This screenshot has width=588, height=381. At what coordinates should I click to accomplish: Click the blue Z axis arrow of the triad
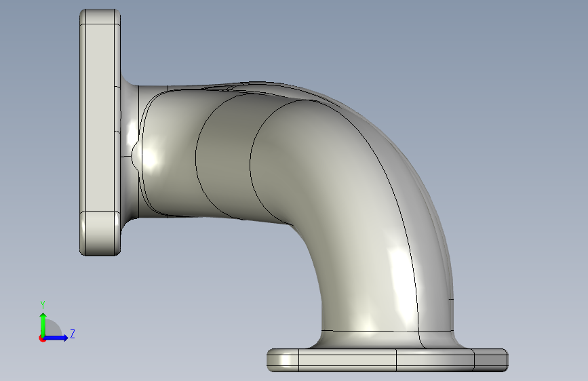(x=56, y=338)
